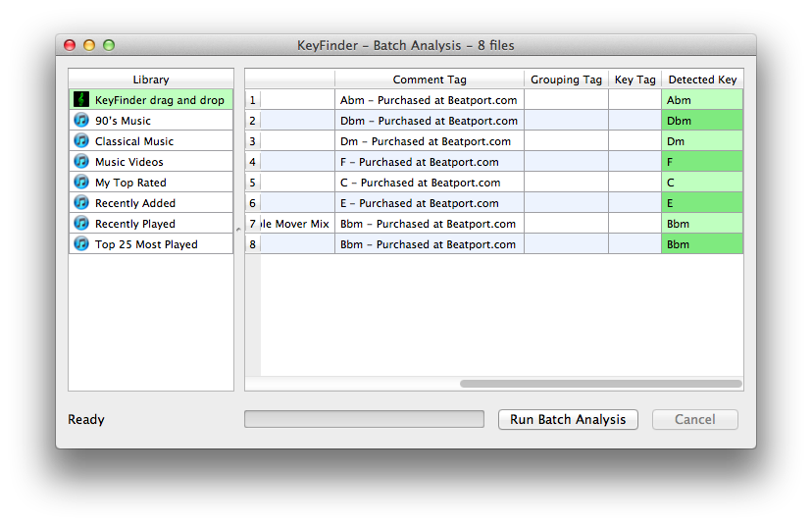The height and width of the screenshot is (526, 812).
Task: Click the My Top Rated playlist icon
Action: [x=82, y=183]
